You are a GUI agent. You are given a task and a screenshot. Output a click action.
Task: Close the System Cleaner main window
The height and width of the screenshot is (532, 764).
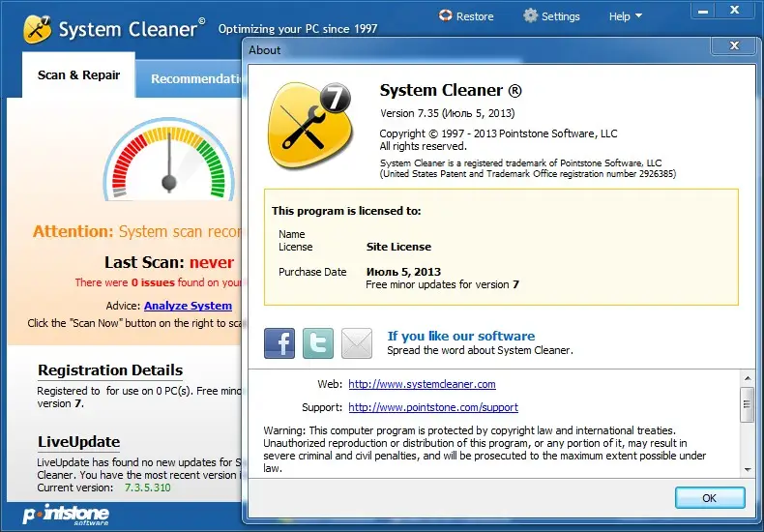pos(735,10)
